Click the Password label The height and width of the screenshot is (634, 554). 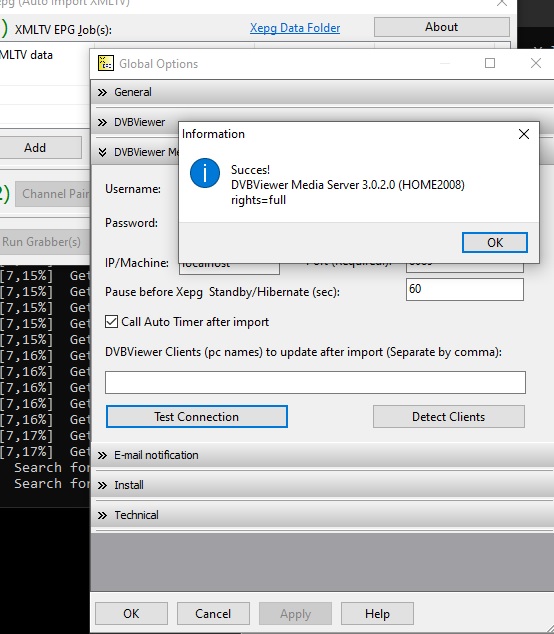[x=131, y=223]
